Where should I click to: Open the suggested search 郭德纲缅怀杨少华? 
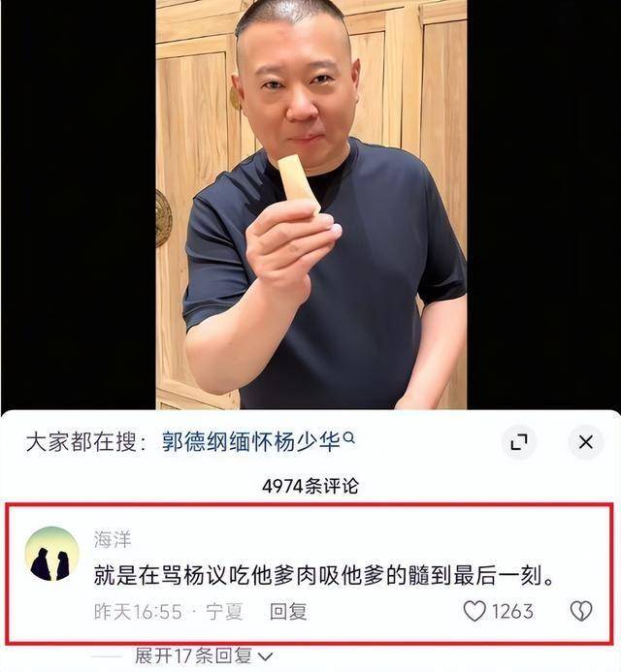pyautogui.click(x=251, y=442)
